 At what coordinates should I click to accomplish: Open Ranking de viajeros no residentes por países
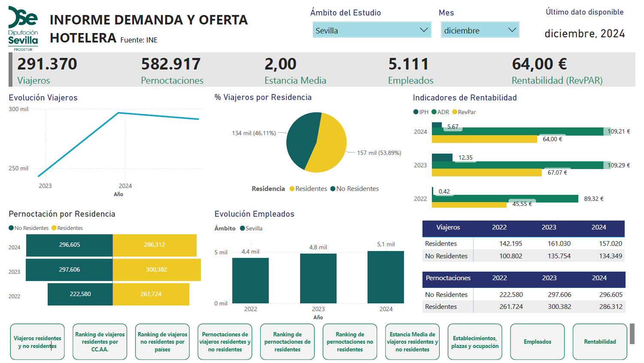pos(162,342)
